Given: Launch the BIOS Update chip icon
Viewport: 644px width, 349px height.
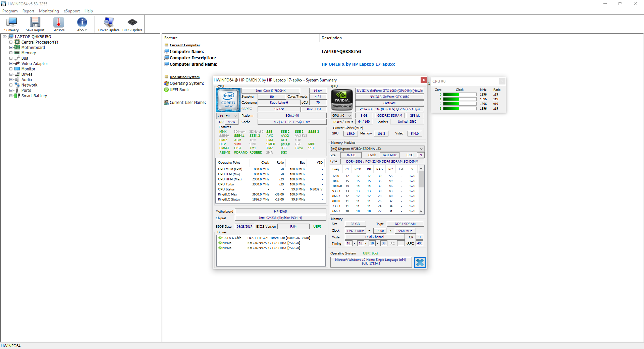Looking at the screenshot, I should point(132,24).
